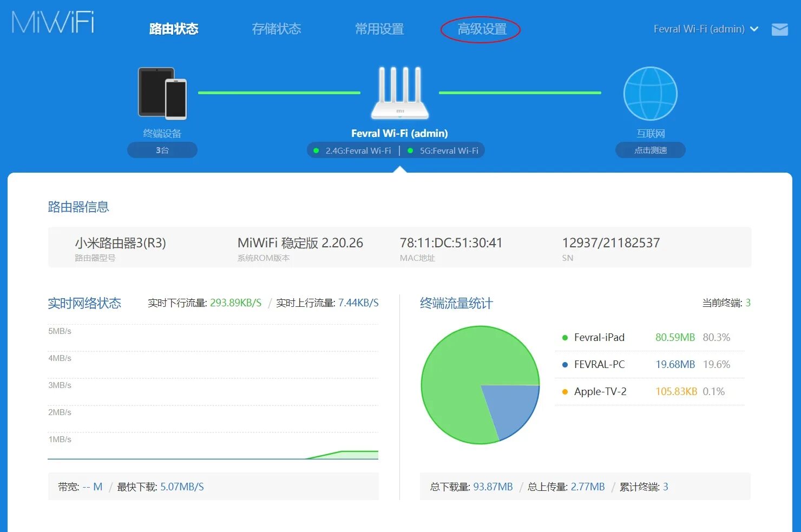Click the terminal devices tablet-phone icon

coord(162,93)
